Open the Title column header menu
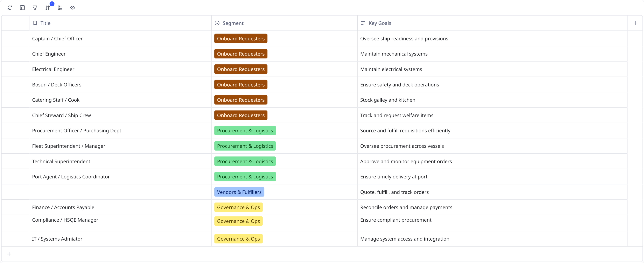This screenshot has width=644, height=263. pyautogui.click(x=45, y=23)
